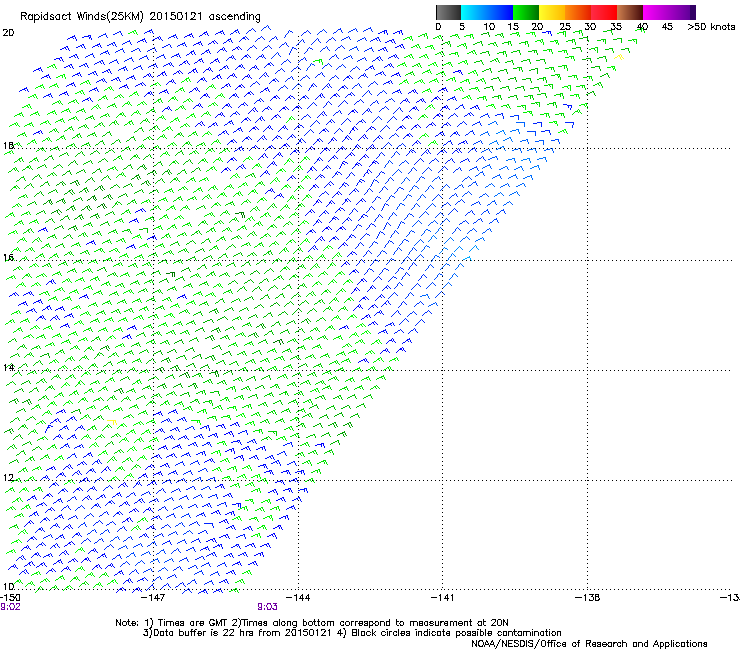The width and height of the screenshot is (740, 650).
Task: Click longitude label '-138' on bottom axis
Action: click(x=588, y=598)
